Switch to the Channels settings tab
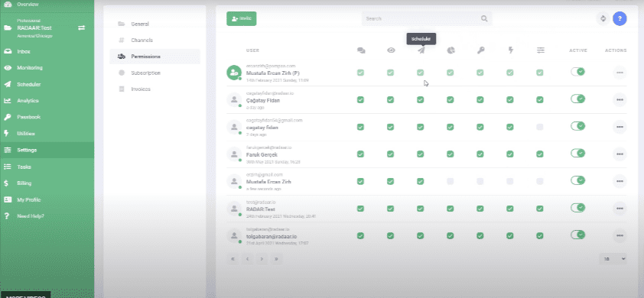Viewport: 644px width, 298px height. click(154, 40)
